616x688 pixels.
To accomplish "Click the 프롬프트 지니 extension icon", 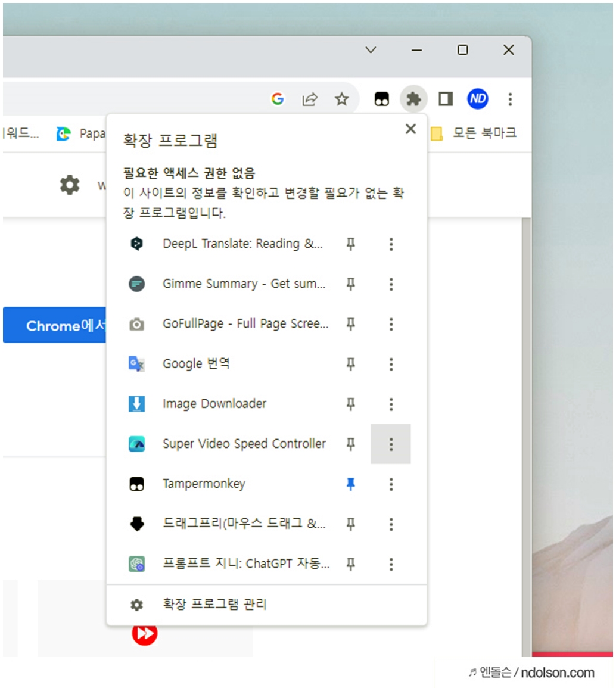I will click(x=137, y=564).
